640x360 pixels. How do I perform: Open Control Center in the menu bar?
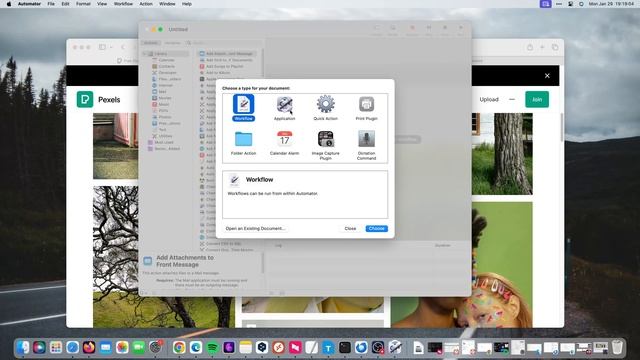click(570, 4)
